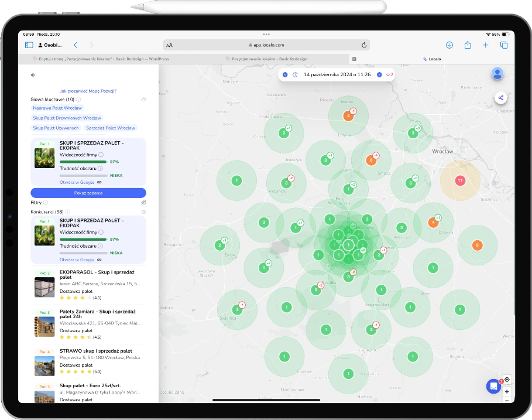This screenshot has width=532, height=420.
Task: Toggle keywords visibility eye icon
Action: pos(143,100)
